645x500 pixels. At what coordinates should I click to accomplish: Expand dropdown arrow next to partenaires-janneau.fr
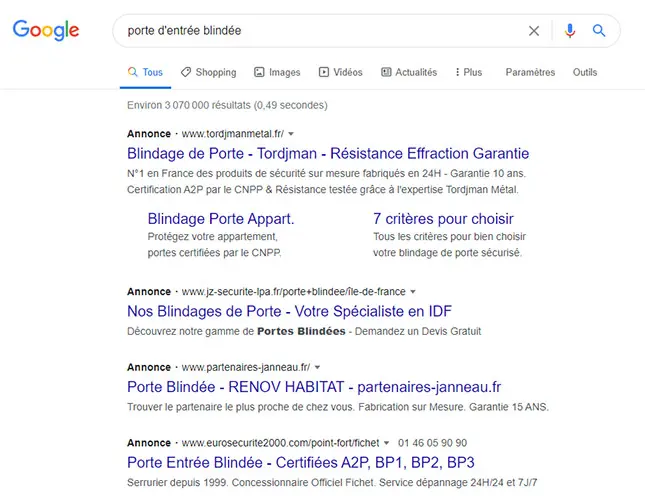317,368
